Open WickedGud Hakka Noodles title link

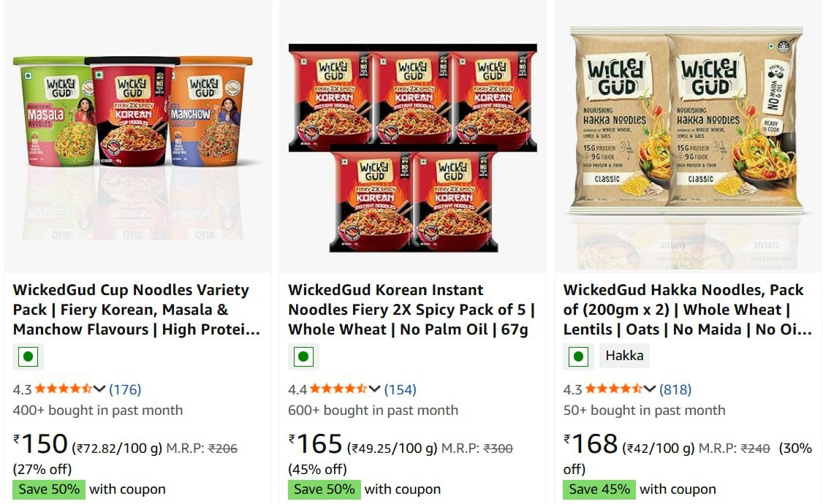click(686, 310)
